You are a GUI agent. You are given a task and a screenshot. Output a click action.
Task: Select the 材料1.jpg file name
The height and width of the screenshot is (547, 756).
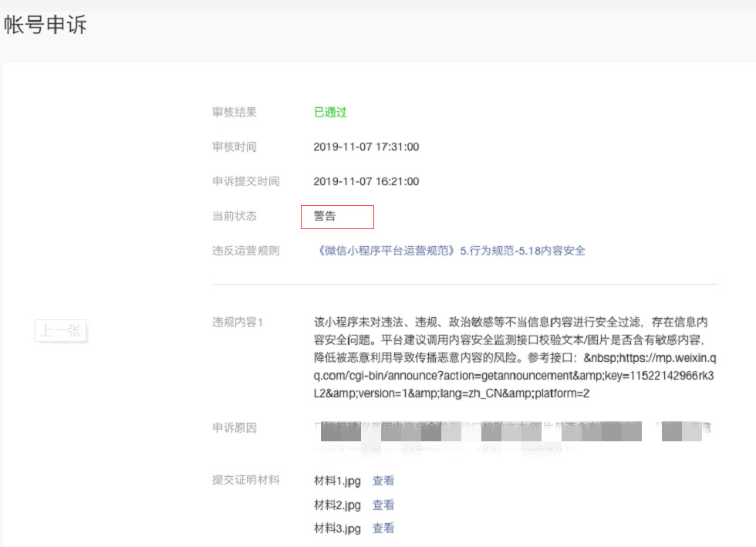pyautogui.click(x=337, y=481)
